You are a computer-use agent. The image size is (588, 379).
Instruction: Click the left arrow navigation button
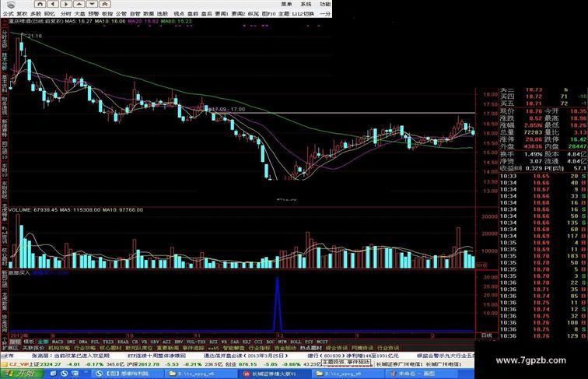(x=53, y=4)
